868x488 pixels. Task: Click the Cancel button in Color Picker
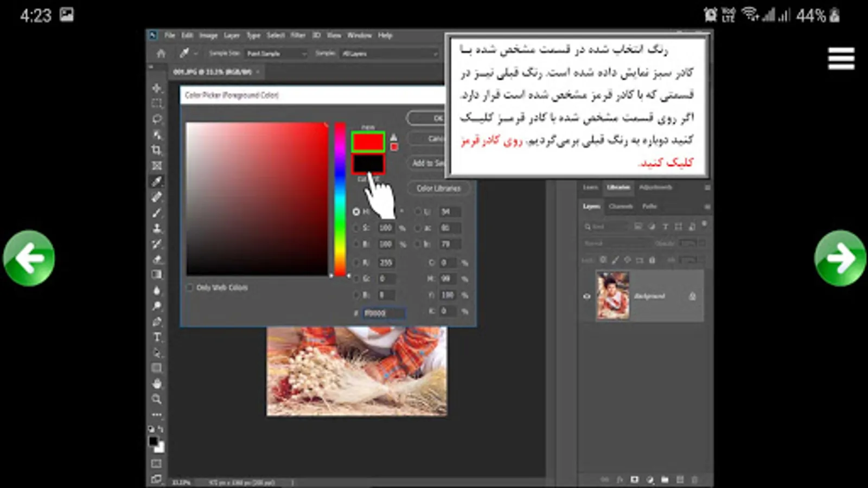pos(426,139)
